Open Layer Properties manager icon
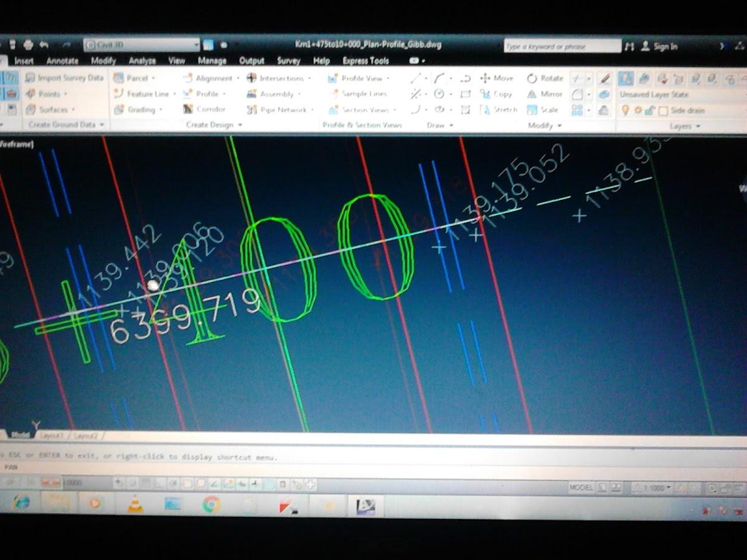The height and width of the screenshot is (560, 747). coord(626,78)
